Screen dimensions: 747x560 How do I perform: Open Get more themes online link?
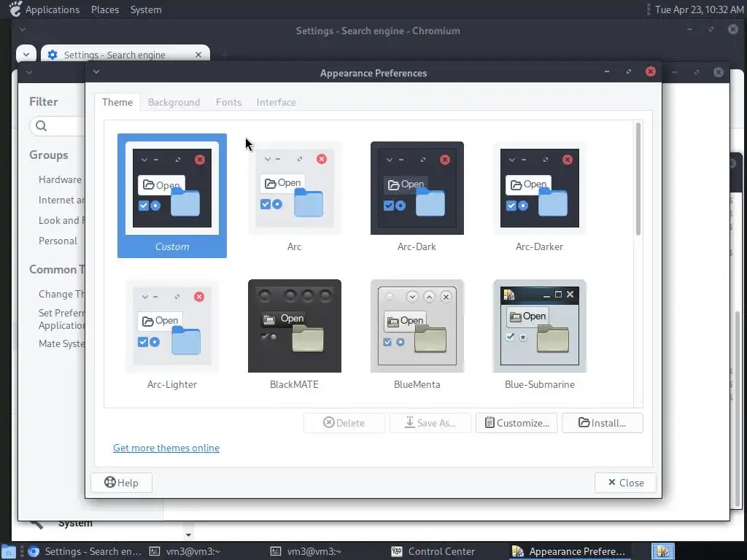coord(166,448)
